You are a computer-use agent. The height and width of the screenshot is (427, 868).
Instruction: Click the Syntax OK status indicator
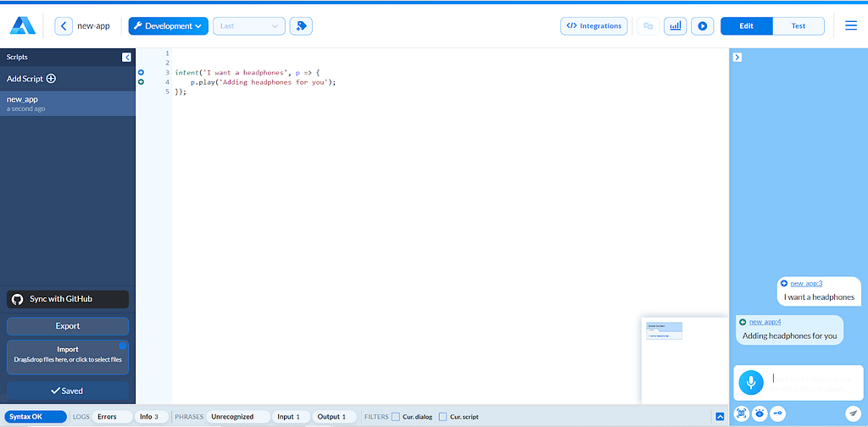(x=36, y=417)
